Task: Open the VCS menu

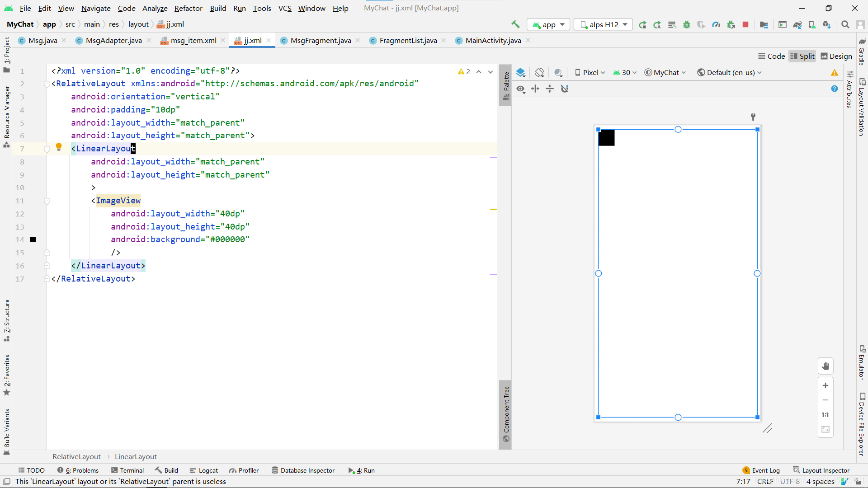Action: pyautogui.click(x=285, y=8)
